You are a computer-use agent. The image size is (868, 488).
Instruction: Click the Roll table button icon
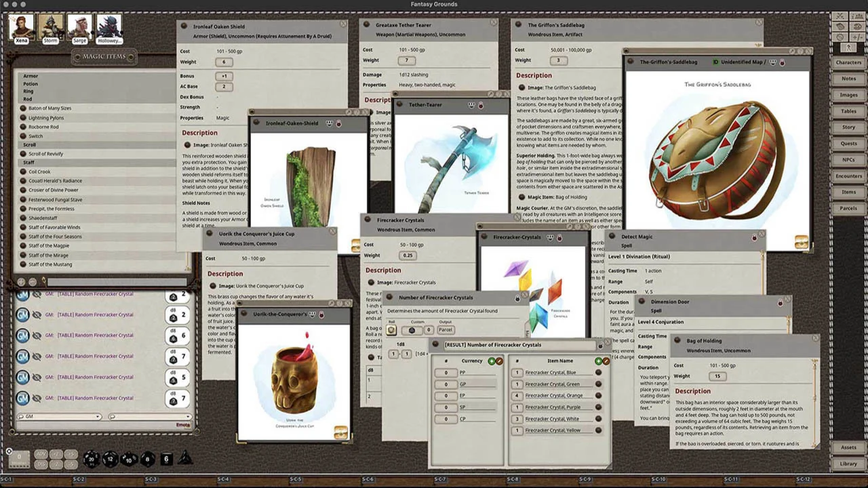(391, 330)
